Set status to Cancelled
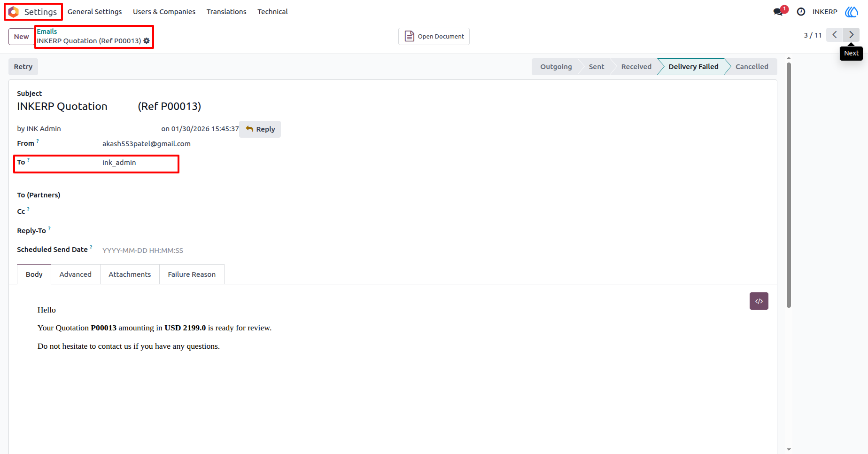The height and width of the screenshot is (454, 868). (x=752, y=67)
